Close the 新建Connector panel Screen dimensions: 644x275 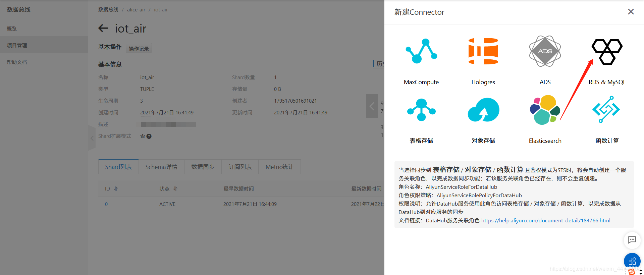pos(631,12)
